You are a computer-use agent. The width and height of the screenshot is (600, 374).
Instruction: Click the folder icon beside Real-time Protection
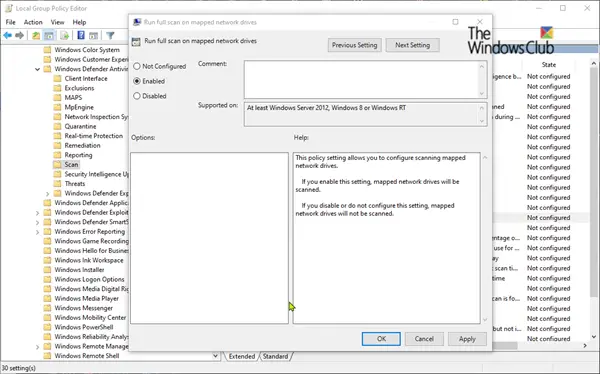tap(57, 136)
